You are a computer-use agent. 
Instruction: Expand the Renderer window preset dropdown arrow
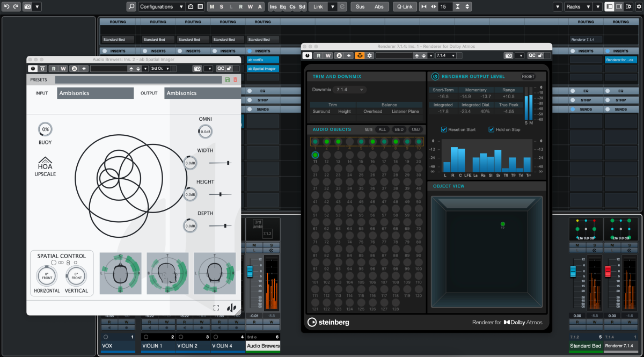pos(431,55)
